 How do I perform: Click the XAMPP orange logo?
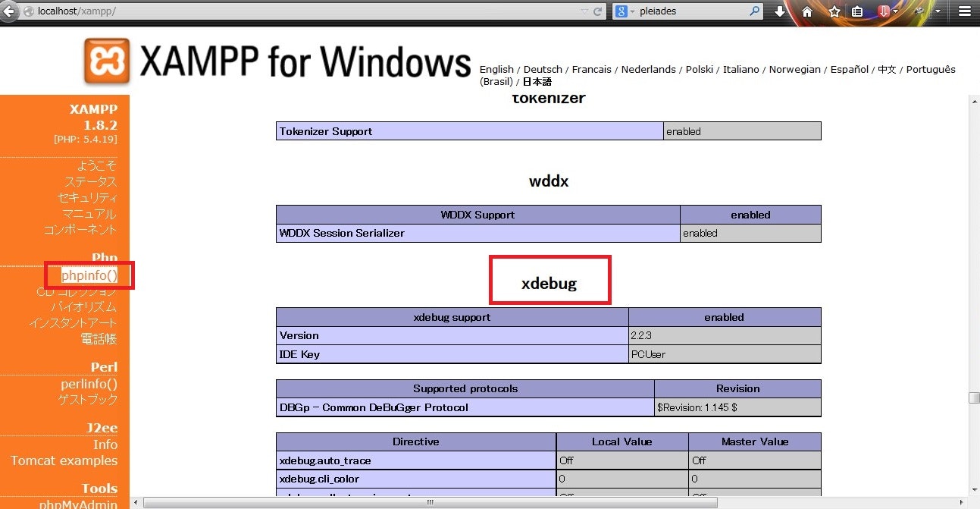click(x=107, y=61)
